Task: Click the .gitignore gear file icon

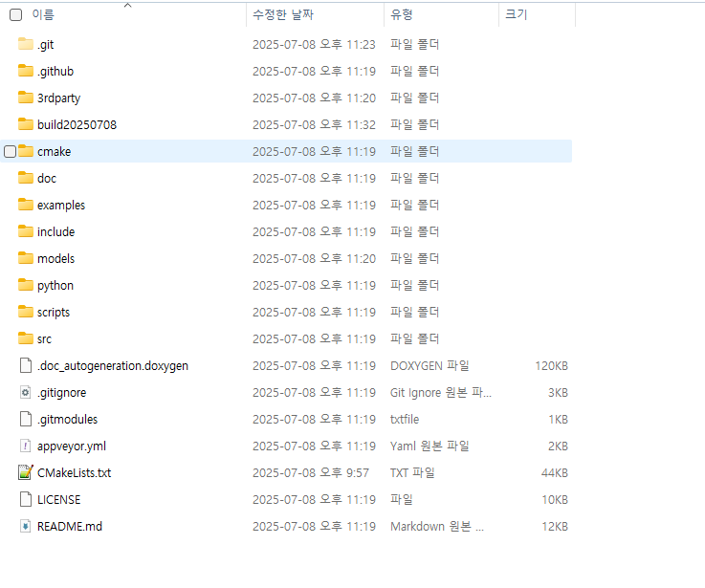Action: pyautogui.click(x=26, y=392)
